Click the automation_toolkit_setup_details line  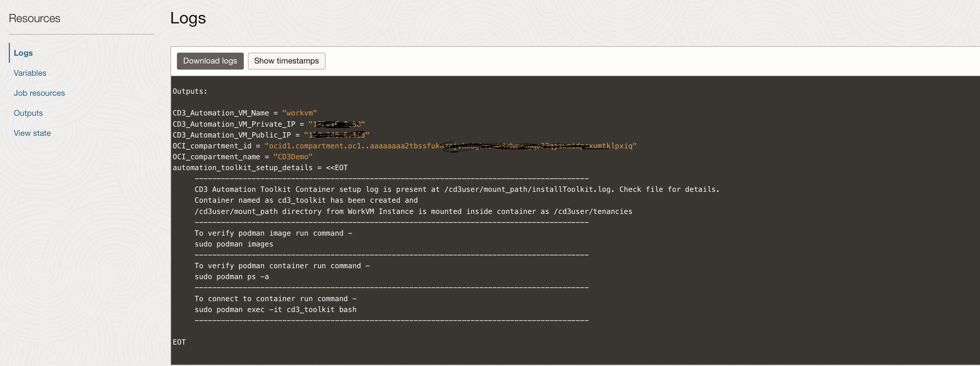[260, 168]
